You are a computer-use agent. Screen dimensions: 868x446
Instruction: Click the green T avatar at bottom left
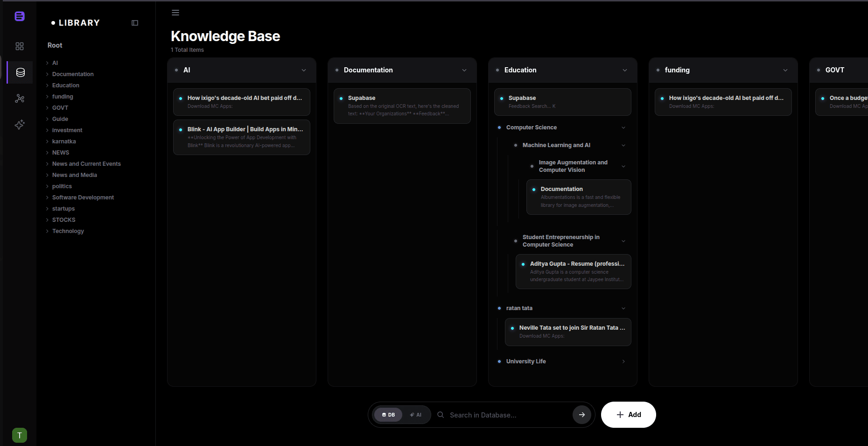pos(19,435)
